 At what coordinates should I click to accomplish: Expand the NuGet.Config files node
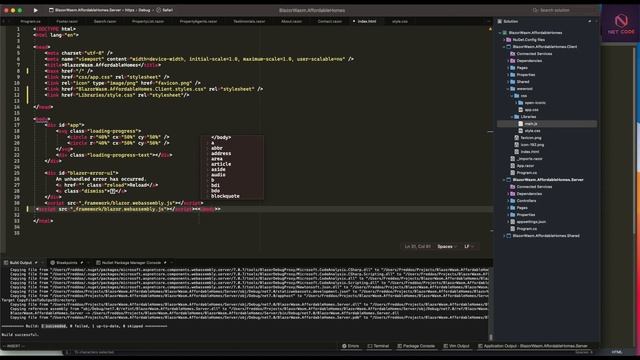[x=504, y=40]
